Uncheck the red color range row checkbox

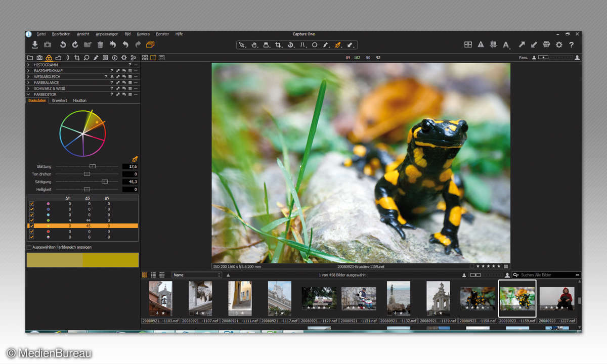pos(31,231)
